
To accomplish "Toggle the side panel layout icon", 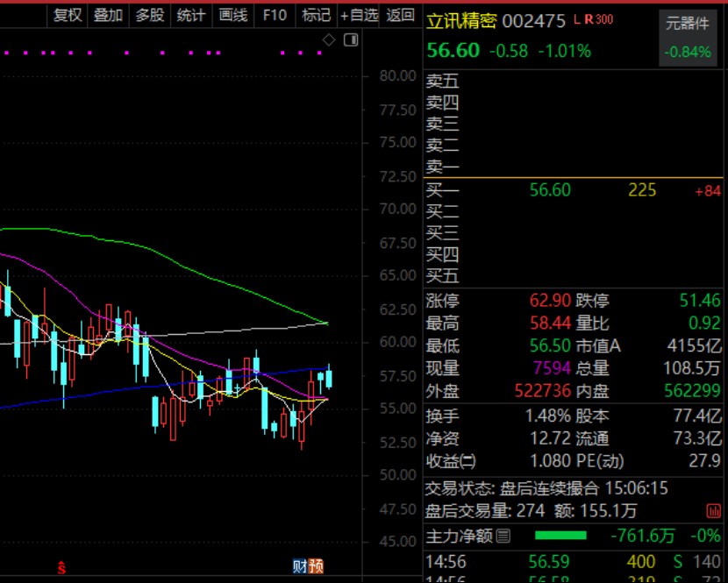I will point(351,40).
